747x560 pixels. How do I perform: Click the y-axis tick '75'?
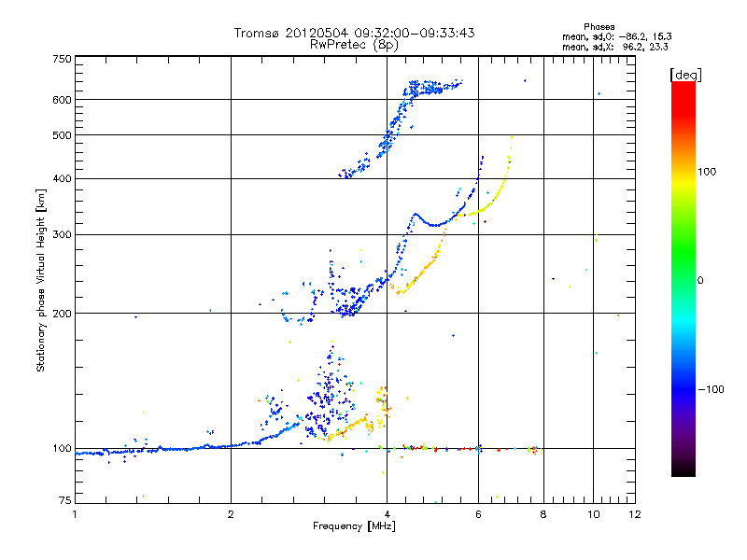pyautogui.click(x=65, y=500)
